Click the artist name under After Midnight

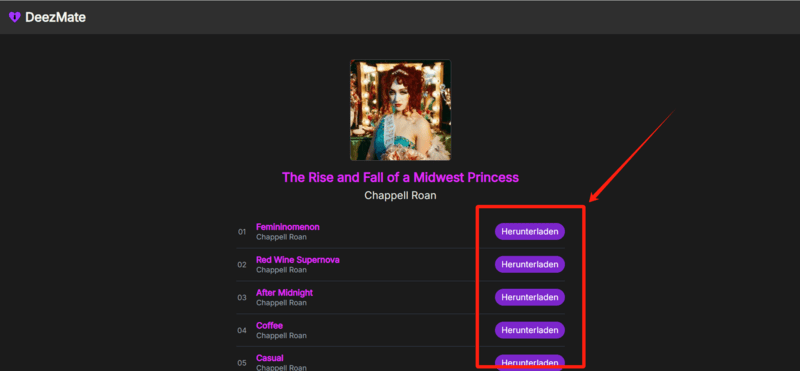pyautogui.click(x=281, y=303)
